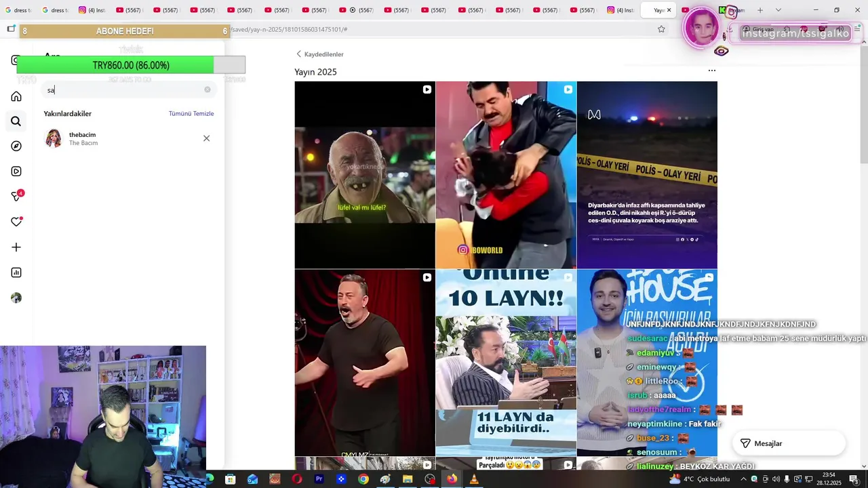868x488 pixels.
Task: Open Explore compass icon in sidebar
Action: click(16, 146)
